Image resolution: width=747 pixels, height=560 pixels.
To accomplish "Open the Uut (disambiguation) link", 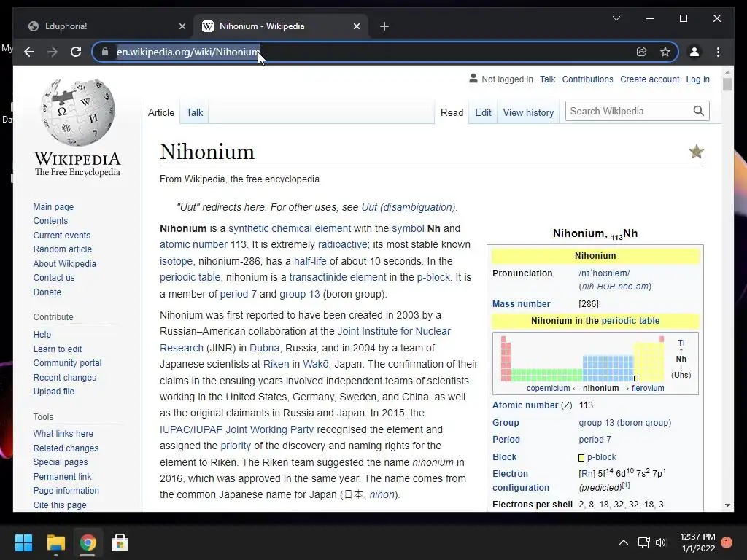I will 409,207.
